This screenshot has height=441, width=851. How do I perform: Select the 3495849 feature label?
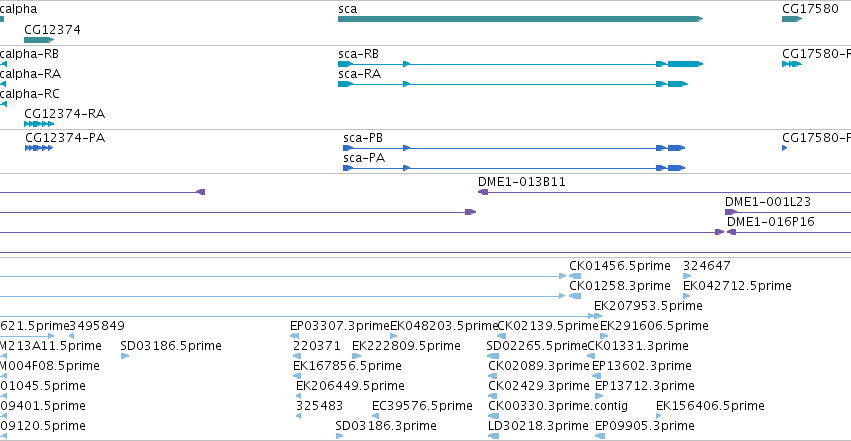pyautogui.click(x=97, y=326)
